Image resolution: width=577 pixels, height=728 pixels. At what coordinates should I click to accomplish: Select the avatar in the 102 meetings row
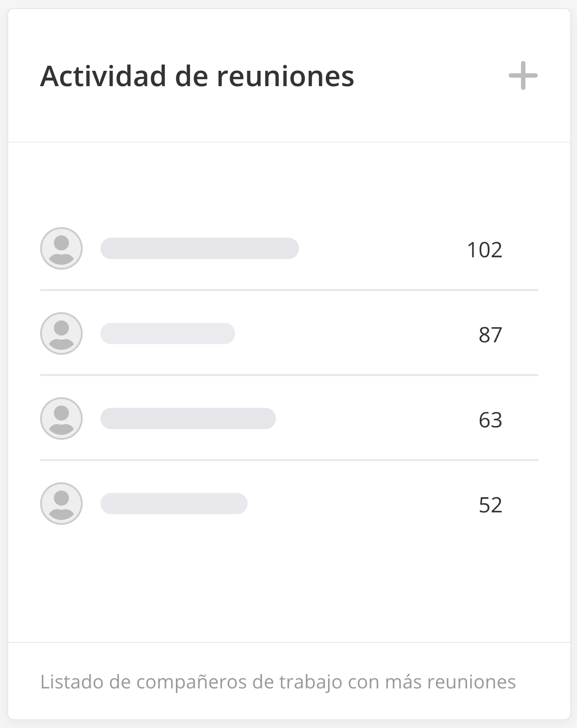(62, 248)
